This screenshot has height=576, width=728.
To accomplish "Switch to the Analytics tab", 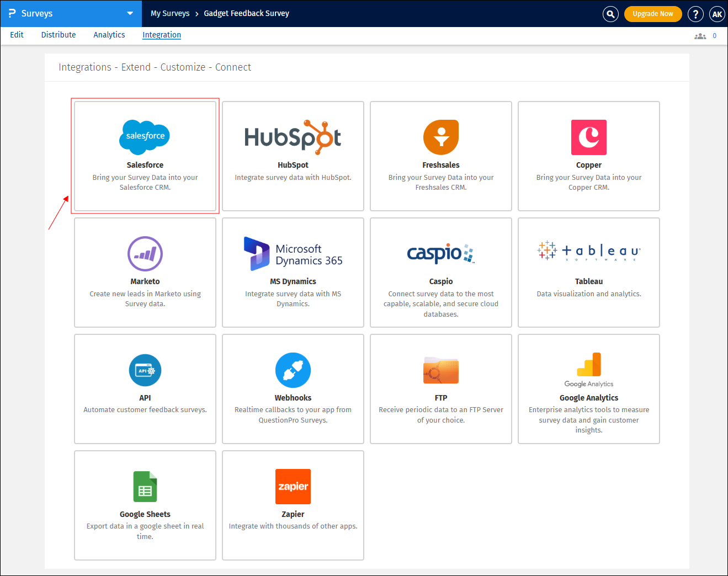I will (x=109, y=35).
